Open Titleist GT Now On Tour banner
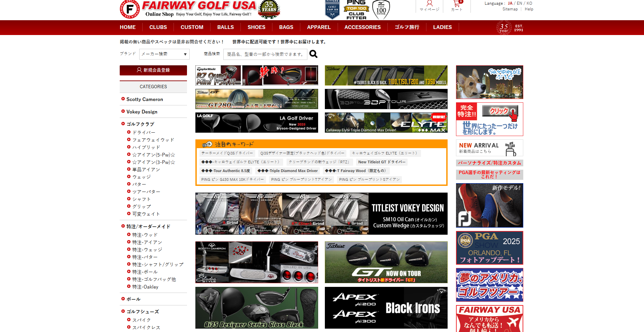 coord(386,262)
